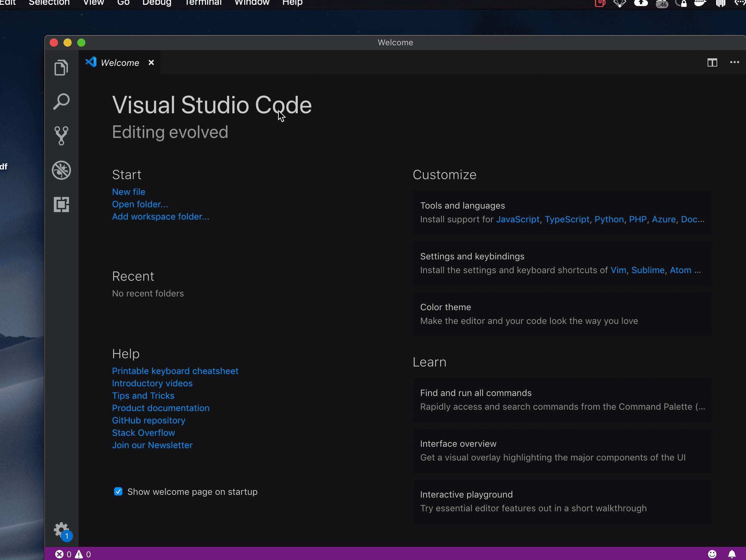The width and height of the screenshot is (746, 560).
Task: Split the editor using split icon
Action: [712, 62]
